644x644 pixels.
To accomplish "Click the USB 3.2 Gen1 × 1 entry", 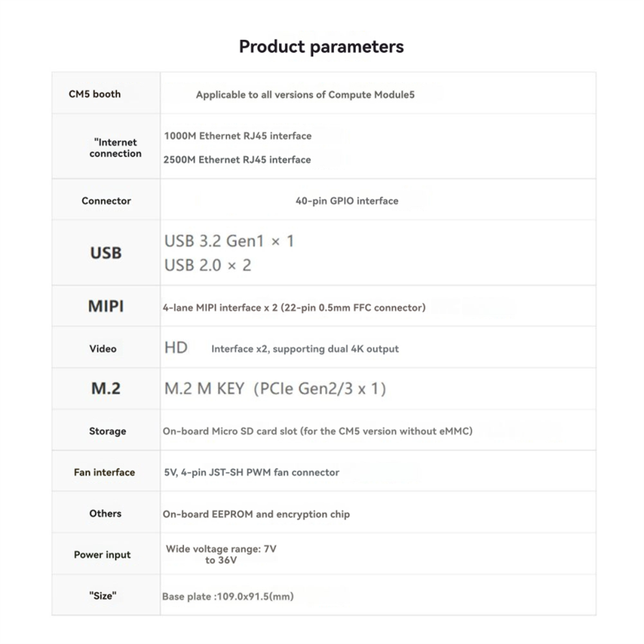I will [229, 241].
